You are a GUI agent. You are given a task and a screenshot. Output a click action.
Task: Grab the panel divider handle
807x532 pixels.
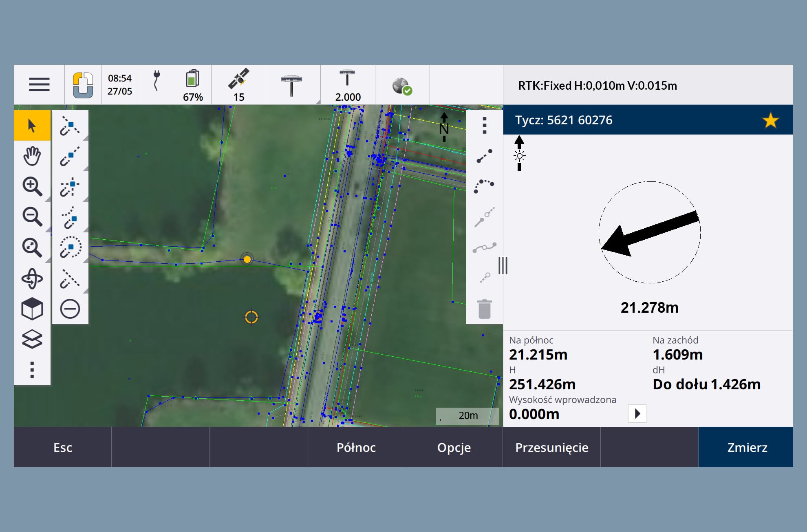pyautogui.click(x=503, y=266)
